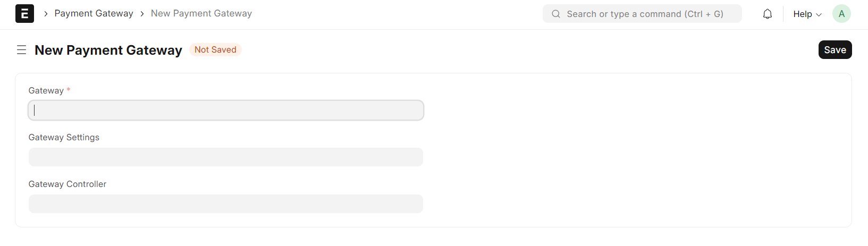
Task: Click the ERPNext logo home icon
Action: pyautogui.click(x=24, y=14)
